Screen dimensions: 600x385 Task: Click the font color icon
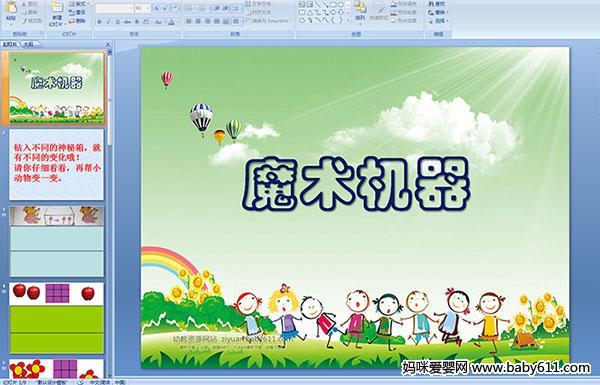point(171,22)
